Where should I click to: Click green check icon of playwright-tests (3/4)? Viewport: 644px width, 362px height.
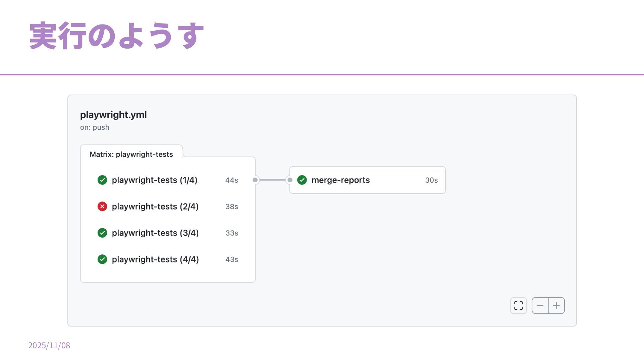coord(102,233)
